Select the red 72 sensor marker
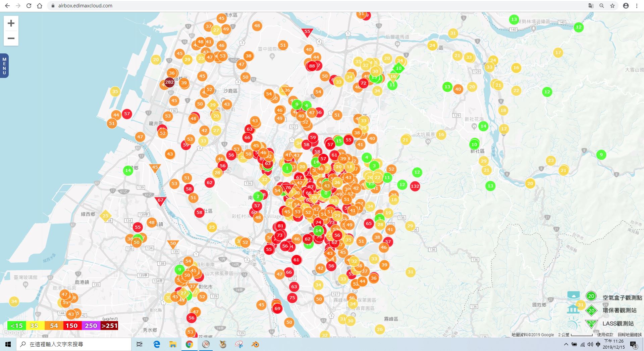Viewport: 644px width, 351px height. 364,83
